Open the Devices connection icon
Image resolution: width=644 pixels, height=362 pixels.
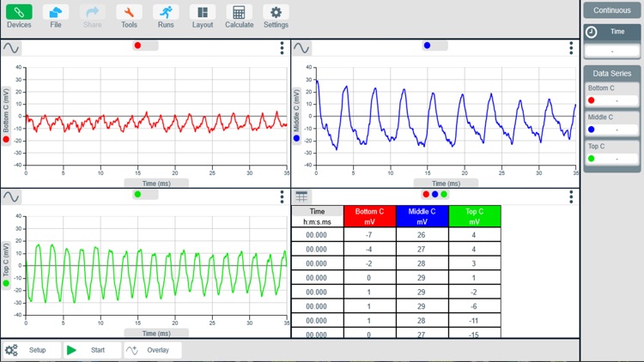[19, 13]
